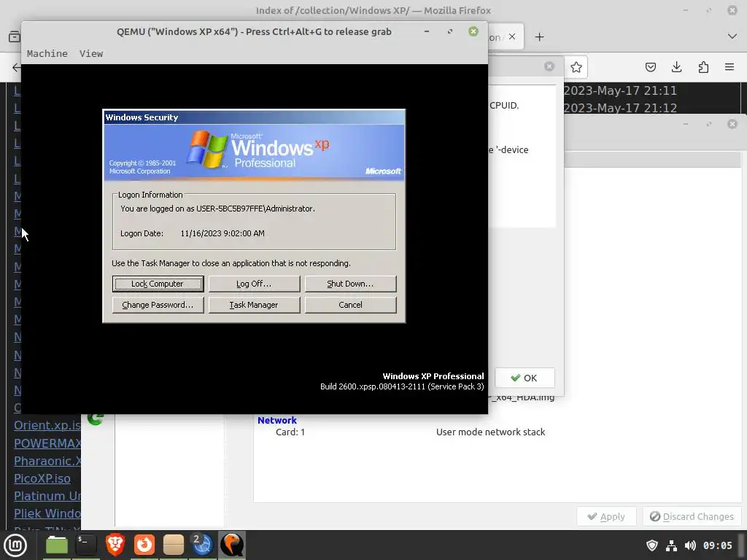Click Lock Computer in Windows Security dialog
The image size is (747, 560).
[158, 284]
